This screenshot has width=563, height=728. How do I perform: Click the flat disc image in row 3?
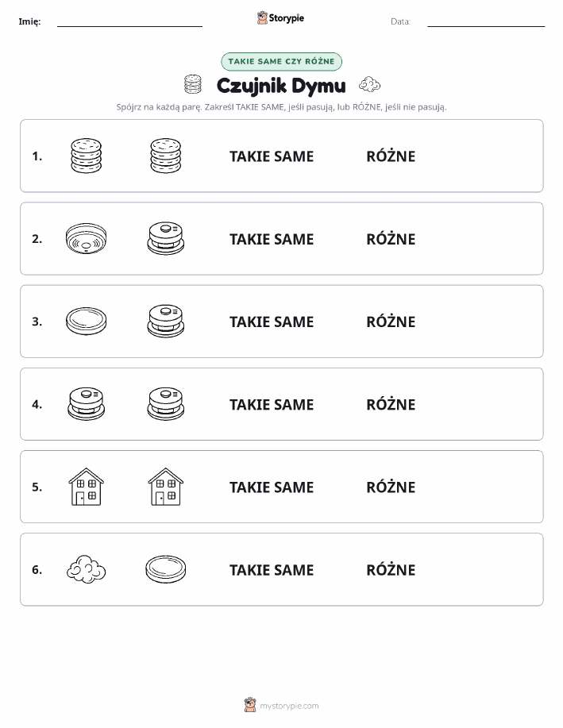click(86, 321)
